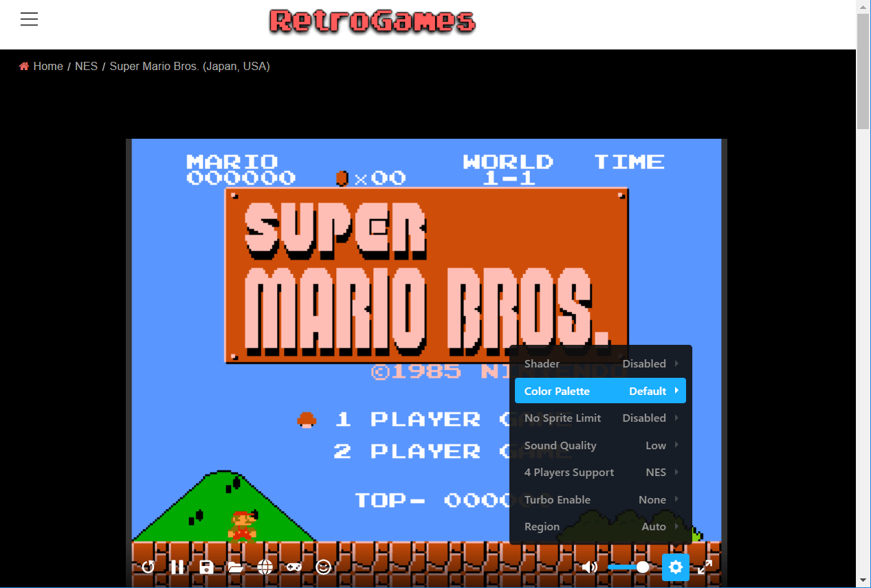
Task: Open the Region setting
Action: [x=600, y=526]
